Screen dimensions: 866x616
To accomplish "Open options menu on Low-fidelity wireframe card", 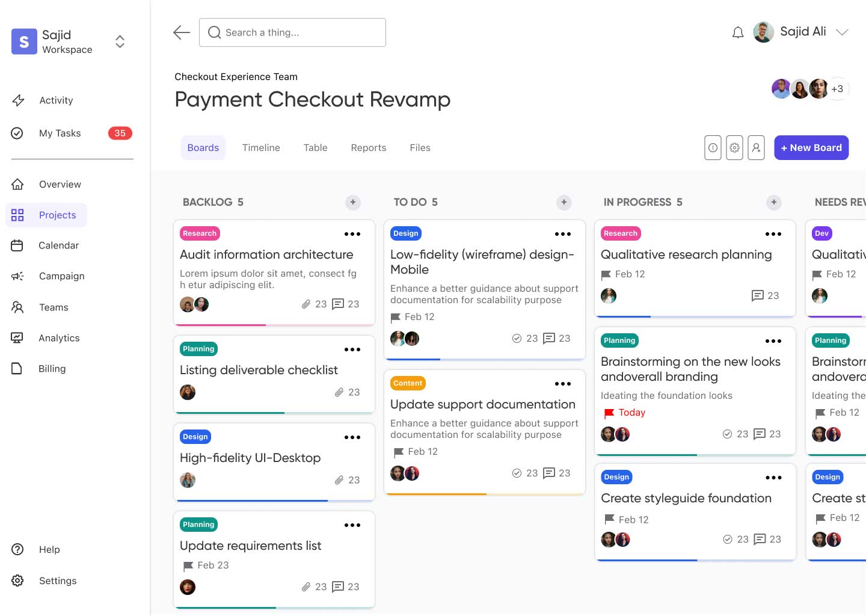I will tap(563, 234).
